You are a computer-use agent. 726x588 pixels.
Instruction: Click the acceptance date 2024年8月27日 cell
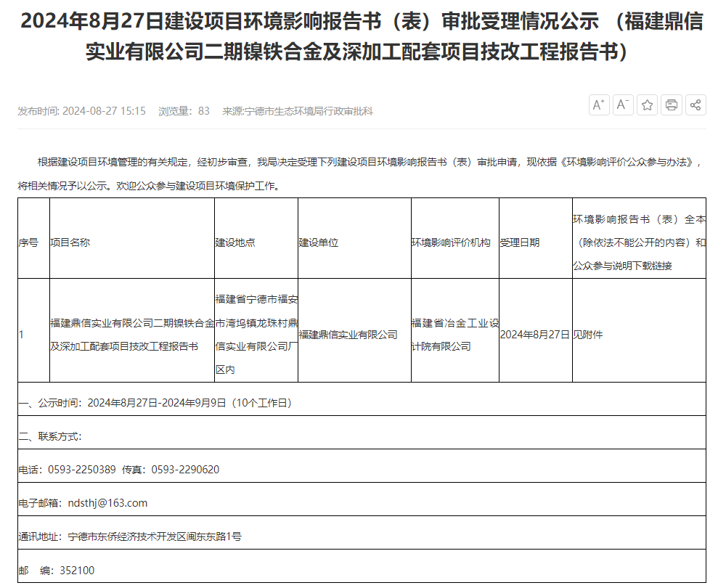pos(534,335)
